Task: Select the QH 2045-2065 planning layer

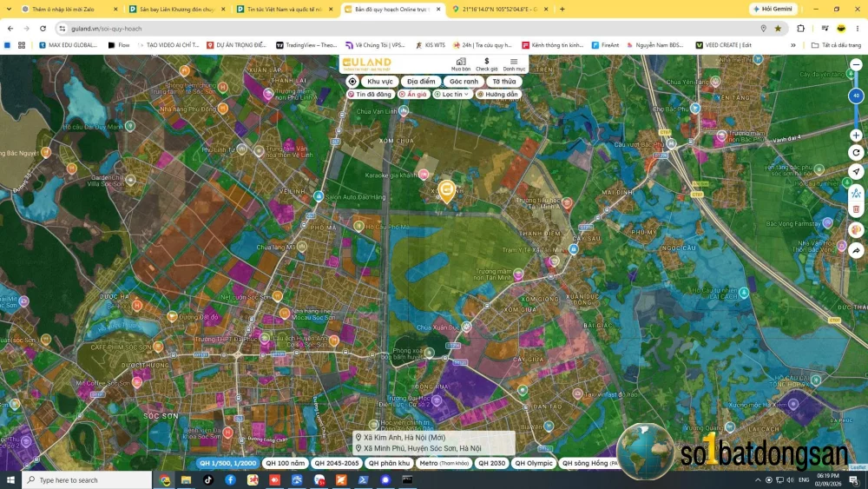Action: click(x=337, y=463)
